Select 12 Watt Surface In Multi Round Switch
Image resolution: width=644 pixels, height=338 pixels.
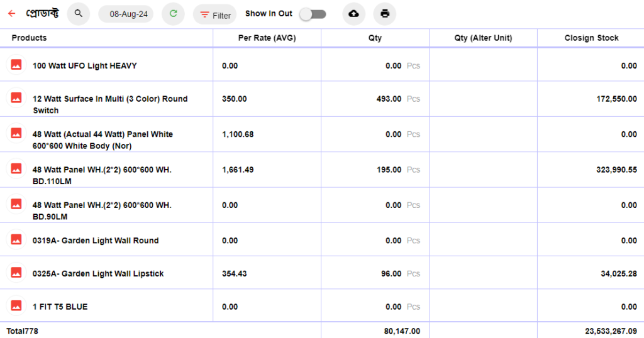point(110,104)
